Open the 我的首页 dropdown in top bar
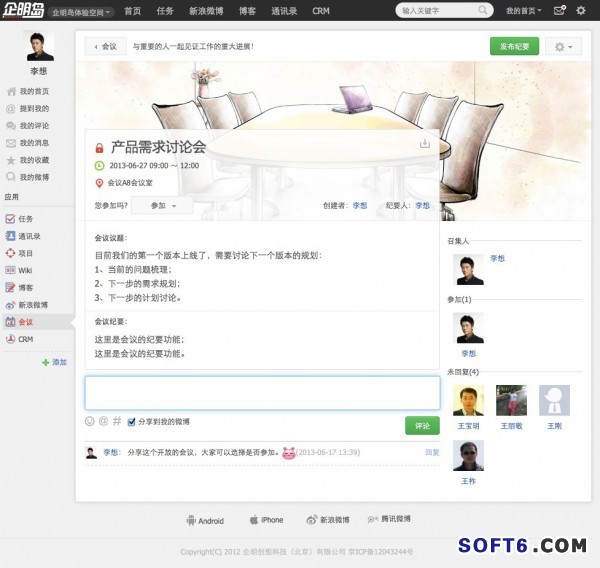The width and height of the screenshot is (600, 568). point(524,10)
